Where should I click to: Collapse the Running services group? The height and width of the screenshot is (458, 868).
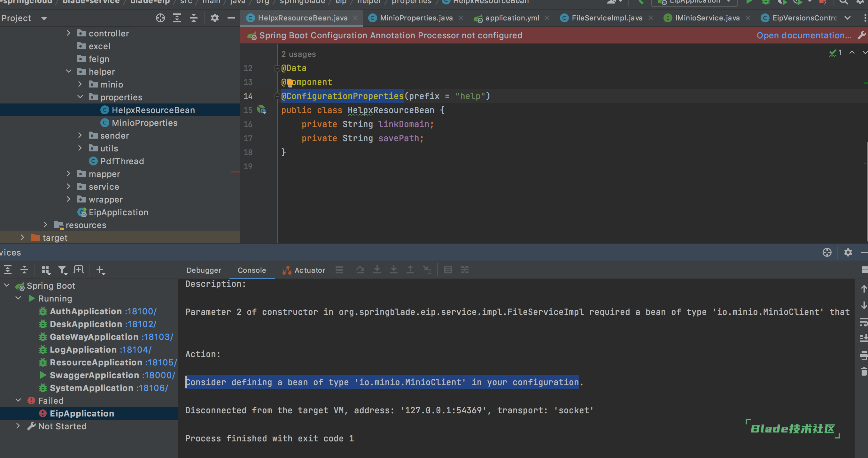pos(18,298)
